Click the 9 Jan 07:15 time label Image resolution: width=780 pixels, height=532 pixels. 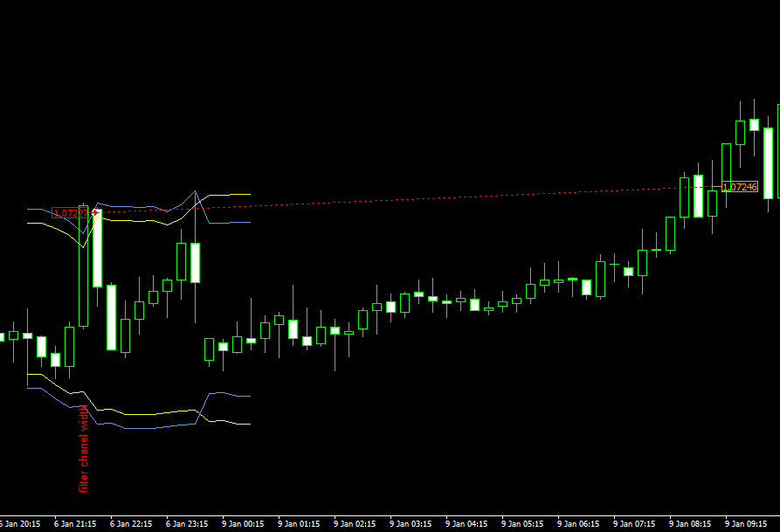634,524
